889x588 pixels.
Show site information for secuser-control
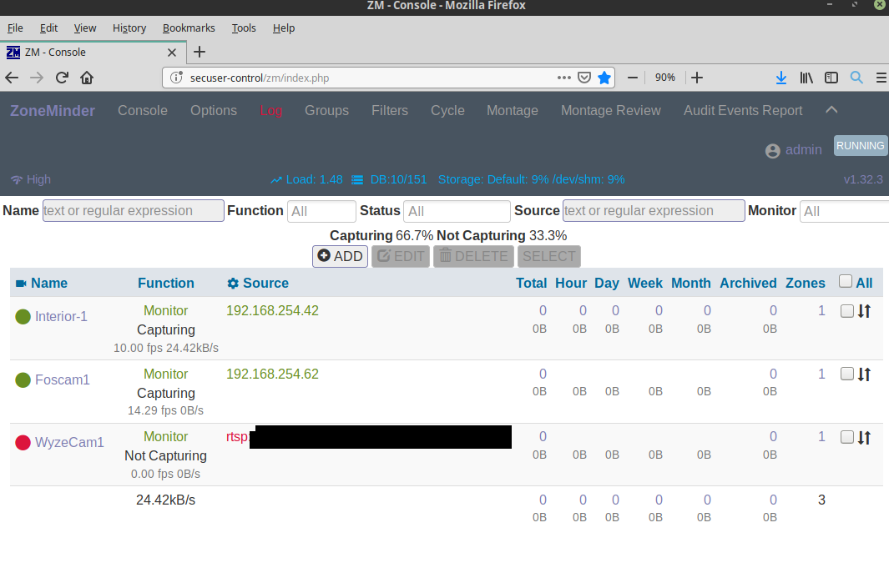176,78
